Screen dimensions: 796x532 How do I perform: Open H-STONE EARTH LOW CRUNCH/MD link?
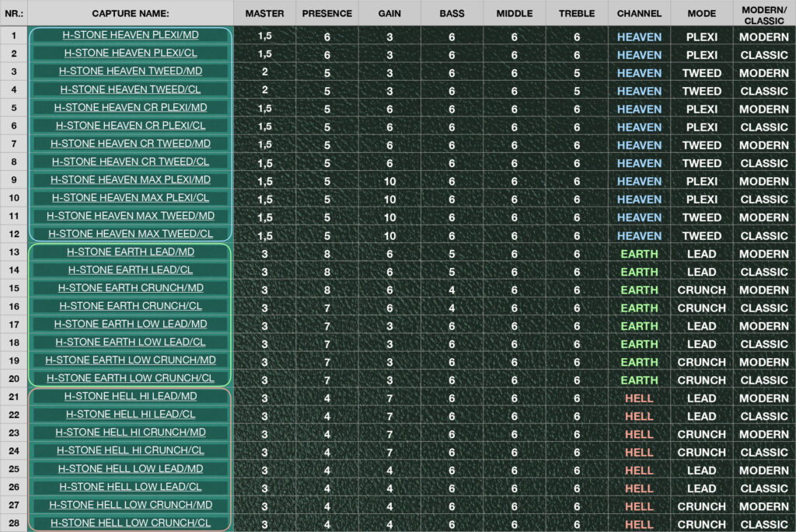point(131,360)
